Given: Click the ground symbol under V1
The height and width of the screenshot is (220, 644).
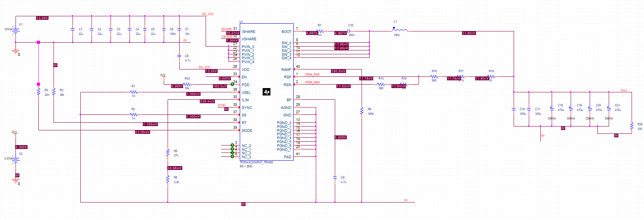Looking at the screenshot, I should click(x=16, y=52).
